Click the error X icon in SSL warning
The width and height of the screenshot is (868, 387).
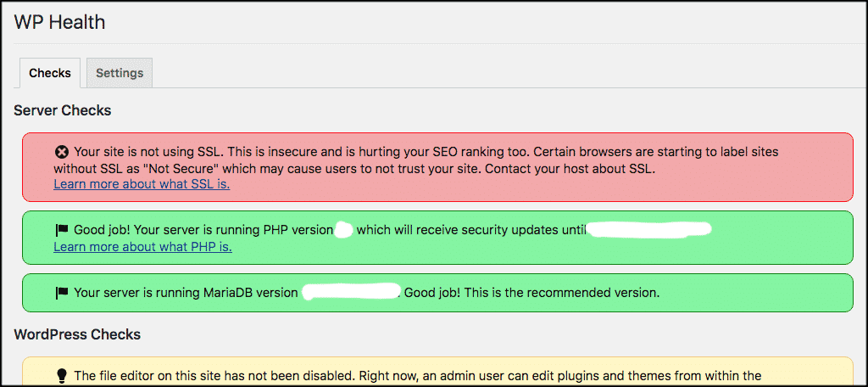[61, 151]
